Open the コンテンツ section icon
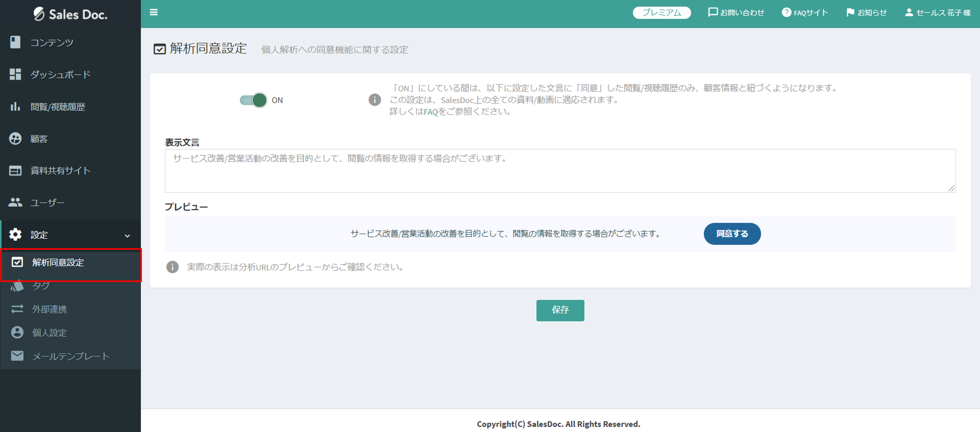980x432 pixels. pos(15,42)
